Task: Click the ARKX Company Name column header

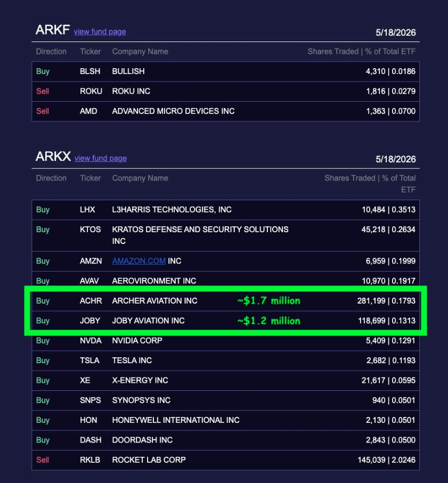Action: [140, 178]
